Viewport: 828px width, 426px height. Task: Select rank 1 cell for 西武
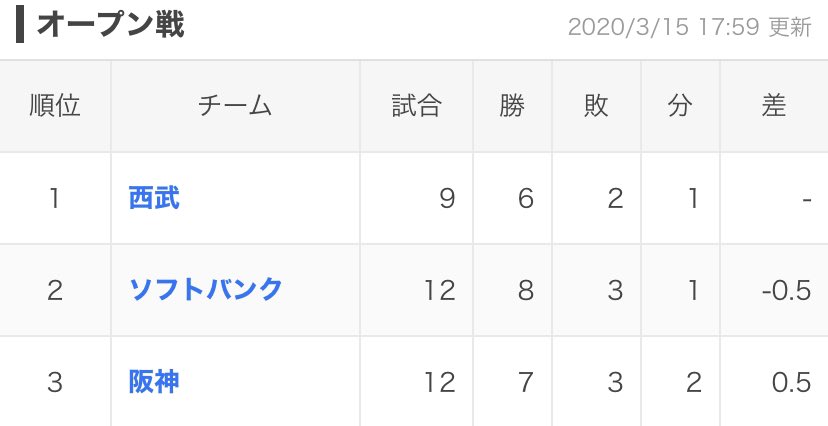pyautogui.click(x=55, y=199)
